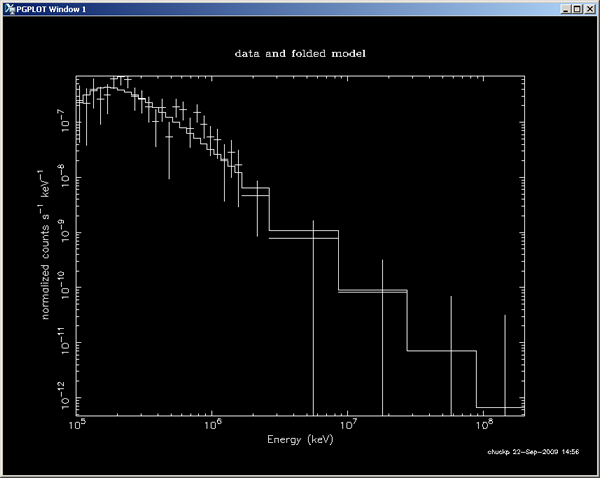
Task: Click the 'PGPLOT Window 1' title text
Action: pyautogui.click(x=51, y=9)
